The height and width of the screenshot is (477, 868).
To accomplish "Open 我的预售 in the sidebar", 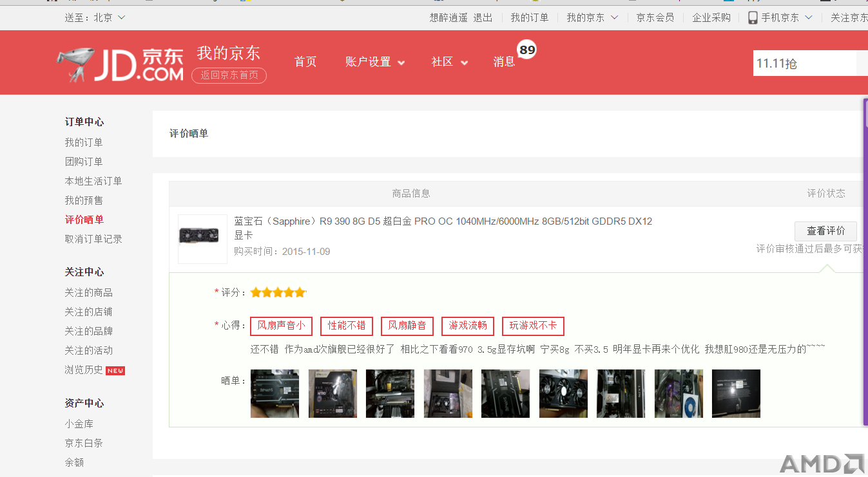I will 84,200.
